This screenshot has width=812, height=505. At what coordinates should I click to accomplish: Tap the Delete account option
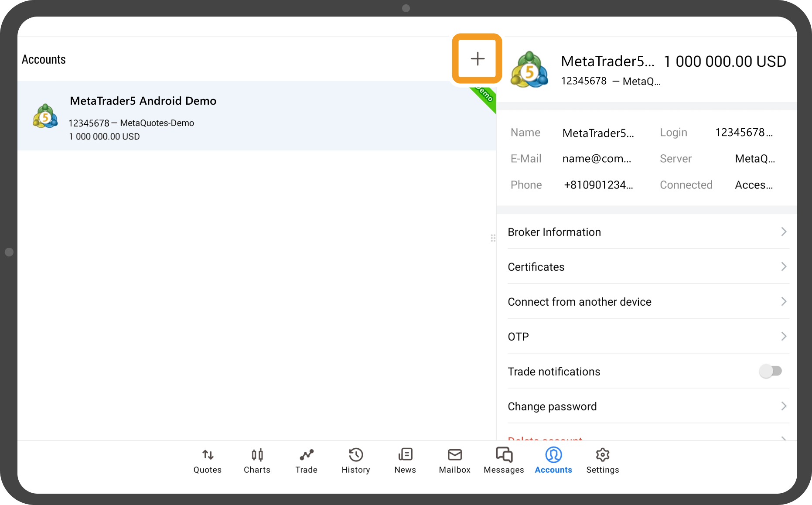[x=545, y=438]
